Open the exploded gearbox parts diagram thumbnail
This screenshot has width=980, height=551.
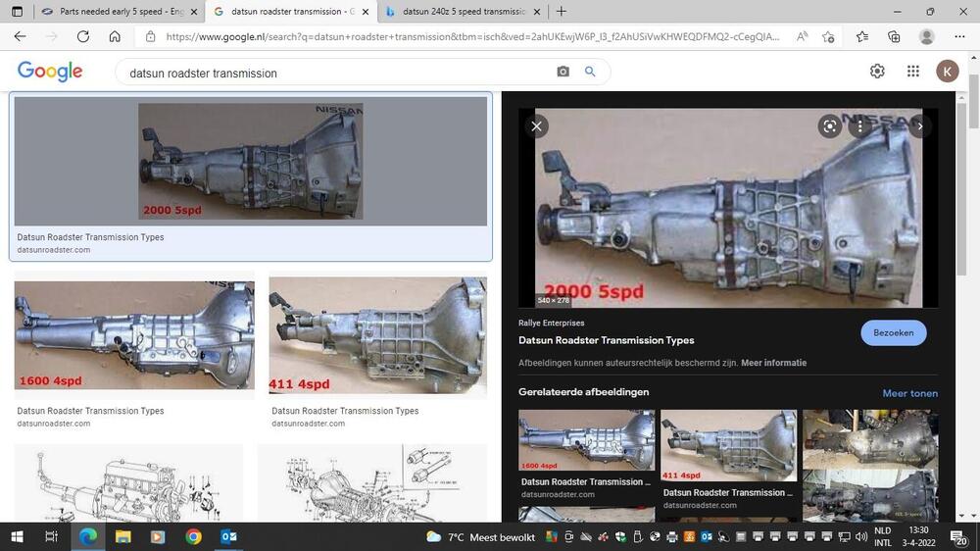pos(372,483)
